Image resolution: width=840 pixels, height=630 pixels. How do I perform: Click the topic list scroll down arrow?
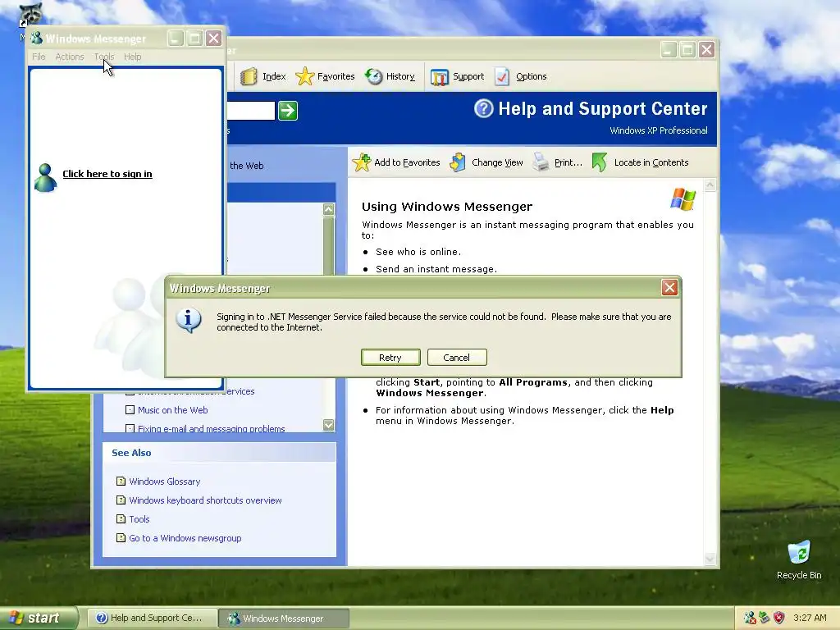click(328, 425)
